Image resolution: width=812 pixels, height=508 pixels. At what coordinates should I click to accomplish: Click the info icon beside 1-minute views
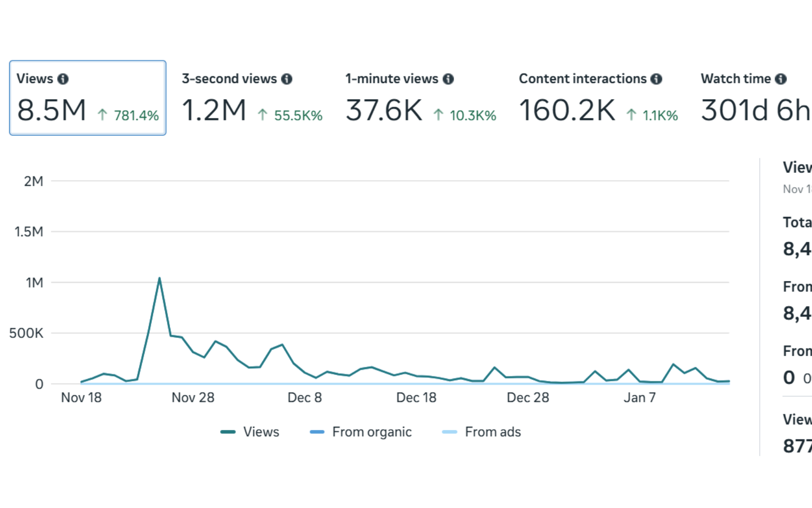[448, 79]
